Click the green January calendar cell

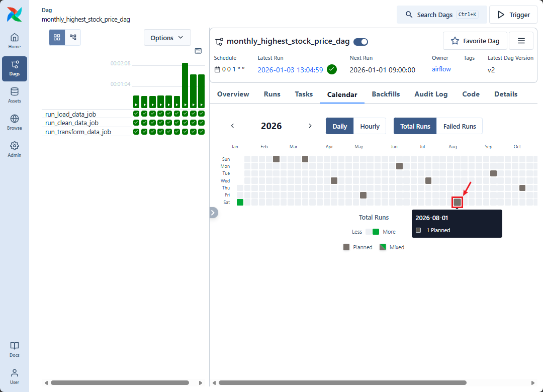point(240,202)
